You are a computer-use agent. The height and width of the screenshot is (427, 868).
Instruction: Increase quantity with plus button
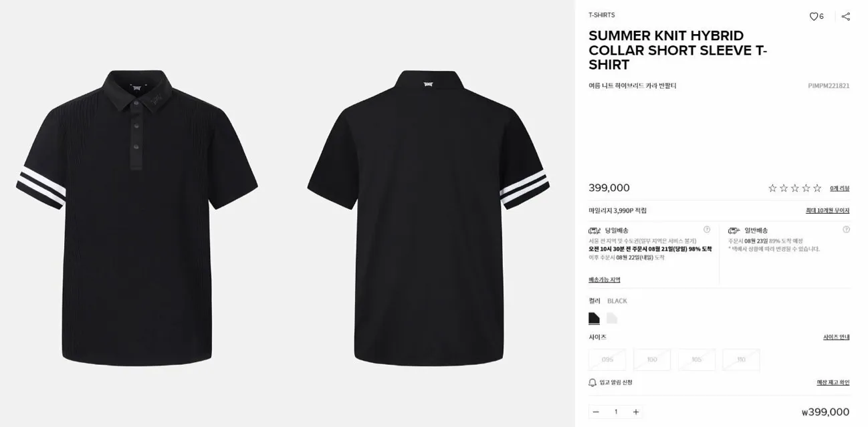click(636, 412)
